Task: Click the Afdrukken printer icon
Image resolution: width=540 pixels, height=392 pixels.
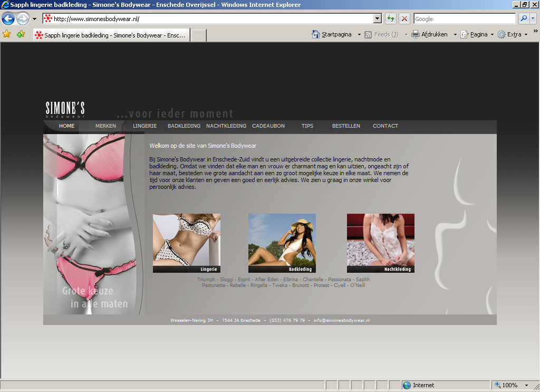Action: [x=416, y=34]
